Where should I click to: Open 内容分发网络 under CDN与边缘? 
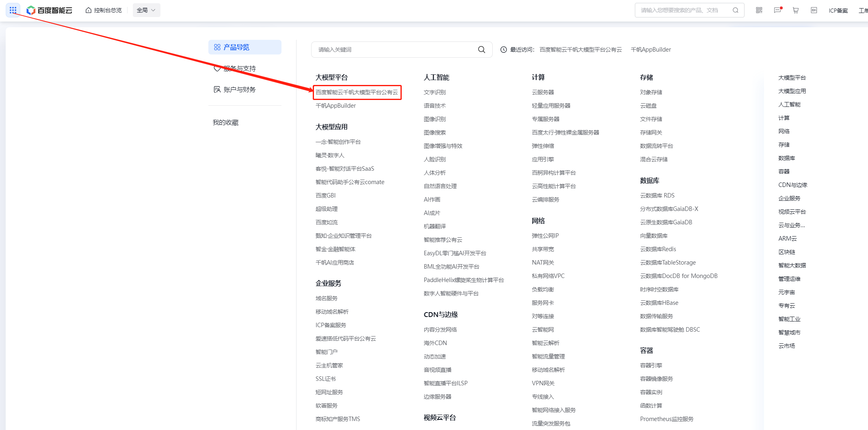[440, 330]
